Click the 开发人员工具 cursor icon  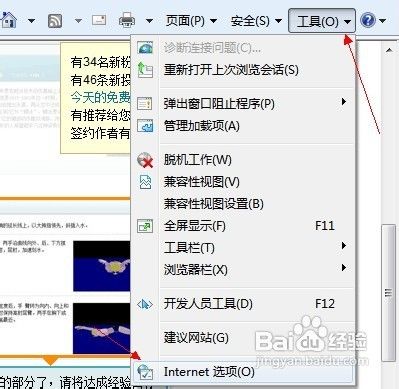[145, 304]
